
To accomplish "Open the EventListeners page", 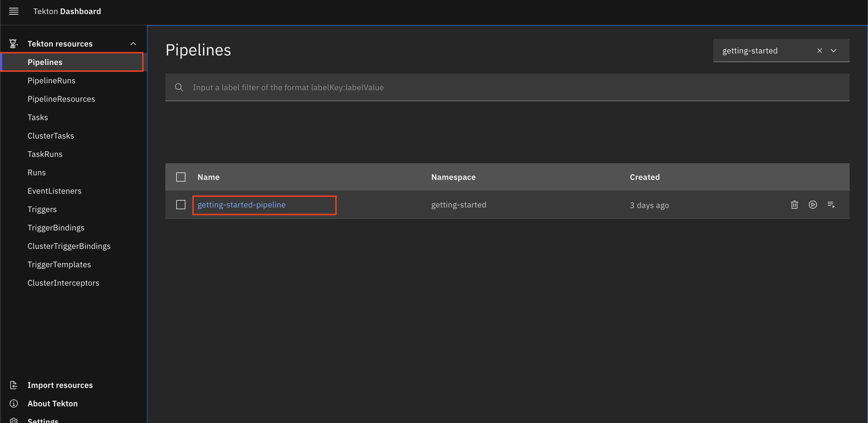I will pos(55,191).
